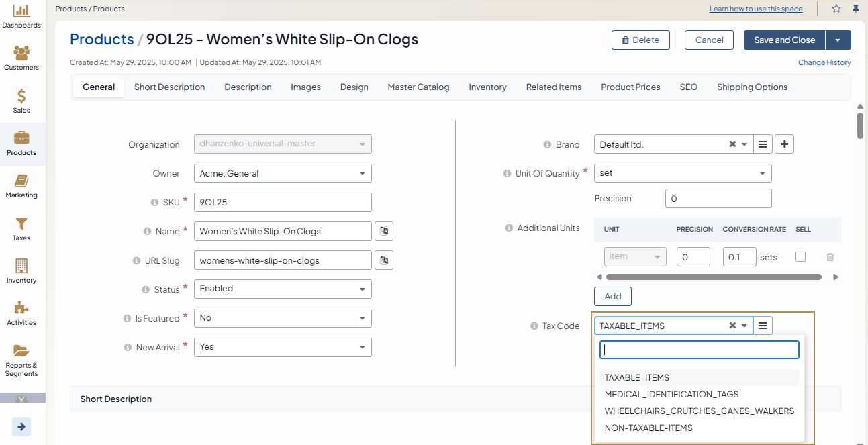Click the star favorite icon
Viewport: 868px width, 445px height.
(836, 9)
